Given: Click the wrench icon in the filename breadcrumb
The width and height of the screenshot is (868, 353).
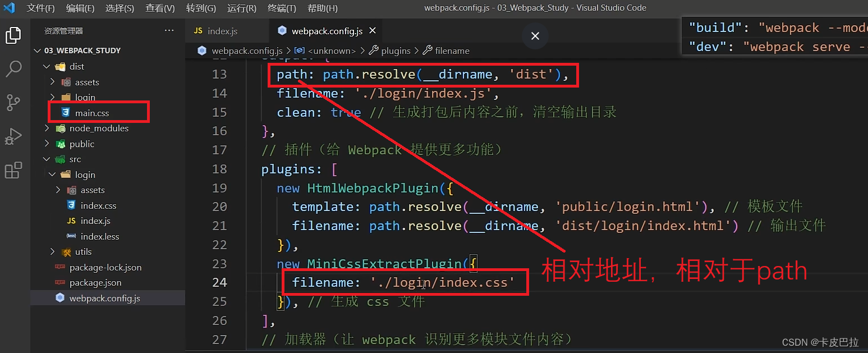Looking at the screenshot, I should (x=427, y=51).
